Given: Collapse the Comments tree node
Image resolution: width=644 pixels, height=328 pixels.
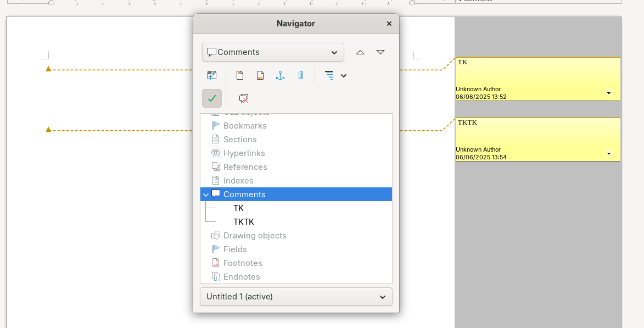Looking at the screenshot, I should tap(206, 194).
